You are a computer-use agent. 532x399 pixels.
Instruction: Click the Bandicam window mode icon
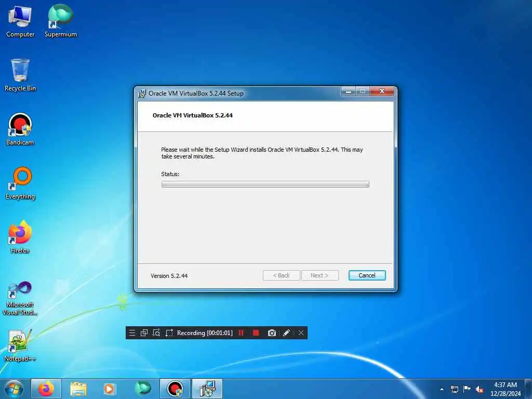click(144, 333)
